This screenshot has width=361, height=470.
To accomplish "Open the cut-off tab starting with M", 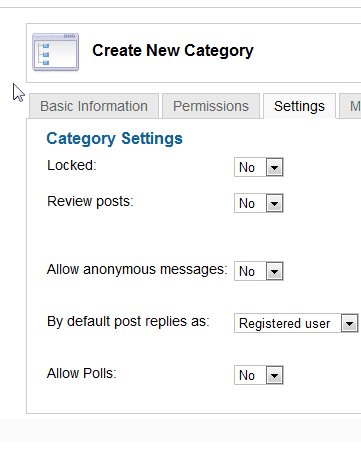I will click(351, 106).
